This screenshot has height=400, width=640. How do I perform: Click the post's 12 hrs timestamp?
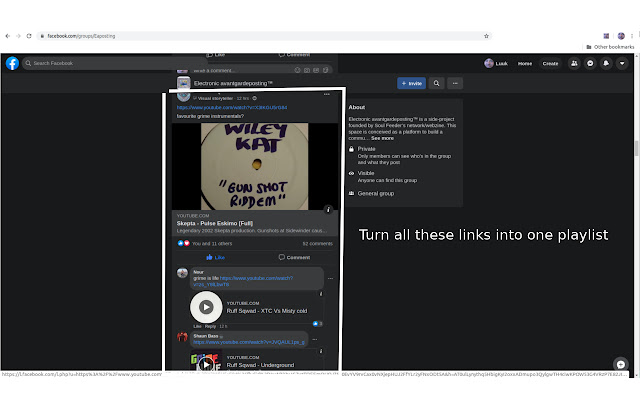click(242, 98)
